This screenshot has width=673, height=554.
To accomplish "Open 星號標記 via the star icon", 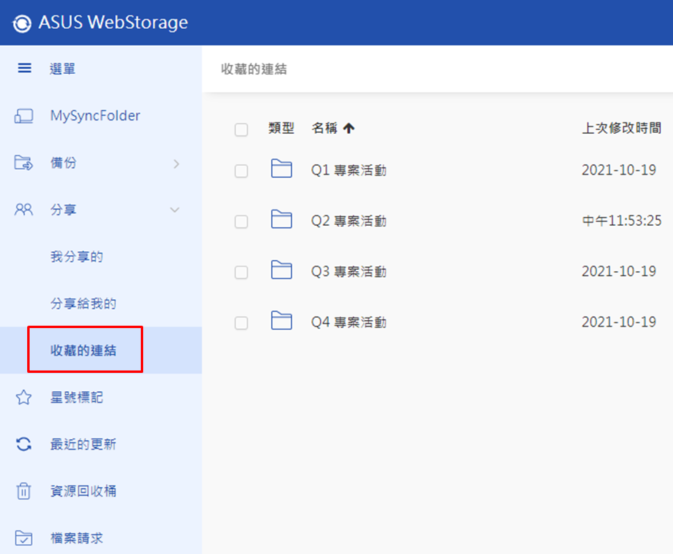I will (24, 397).
